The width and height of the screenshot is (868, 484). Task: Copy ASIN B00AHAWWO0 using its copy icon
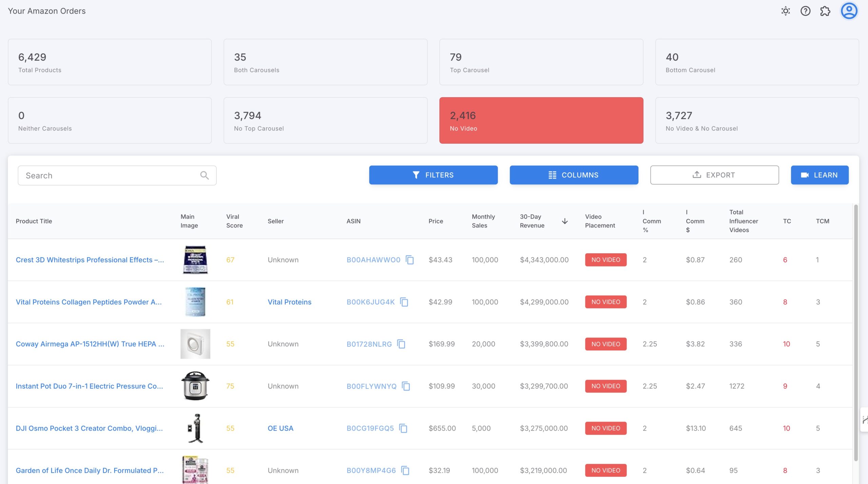tap(410, 260)
